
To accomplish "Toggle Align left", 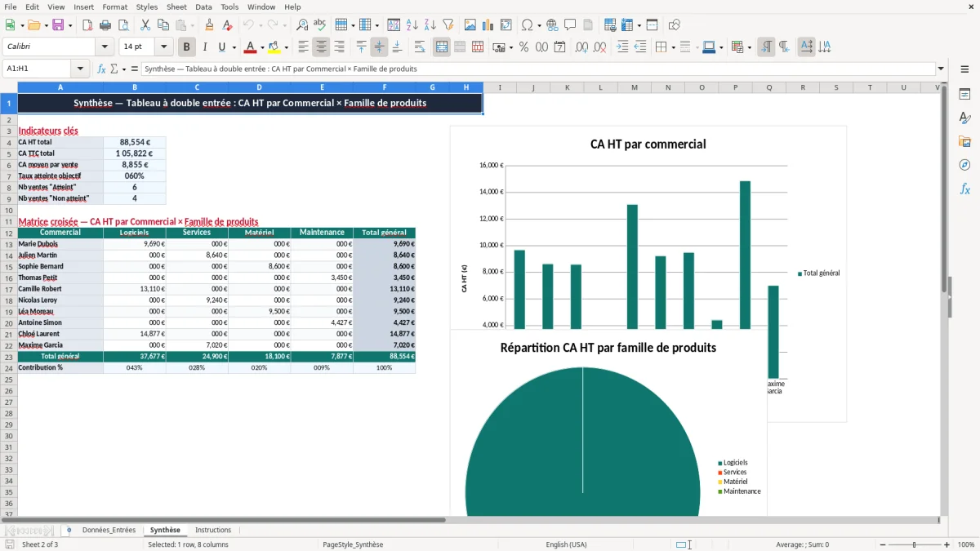I will click(x=303, y=47).
